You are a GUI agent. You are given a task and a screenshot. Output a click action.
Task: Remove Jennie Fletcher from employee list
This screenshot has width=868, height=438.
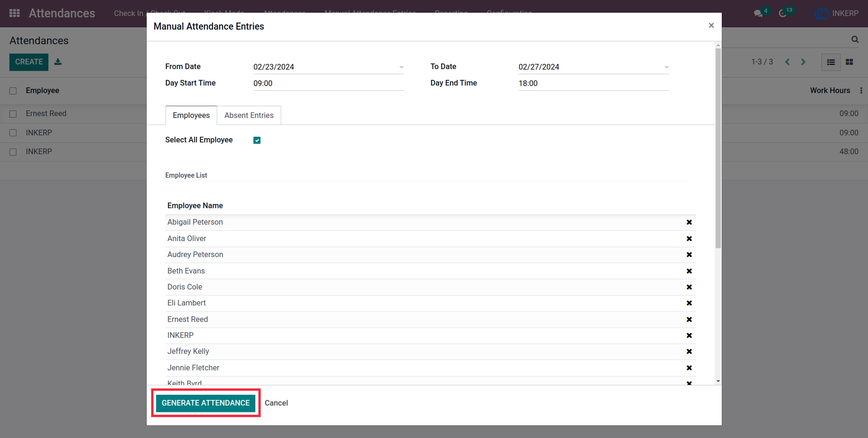coord(689,368)
